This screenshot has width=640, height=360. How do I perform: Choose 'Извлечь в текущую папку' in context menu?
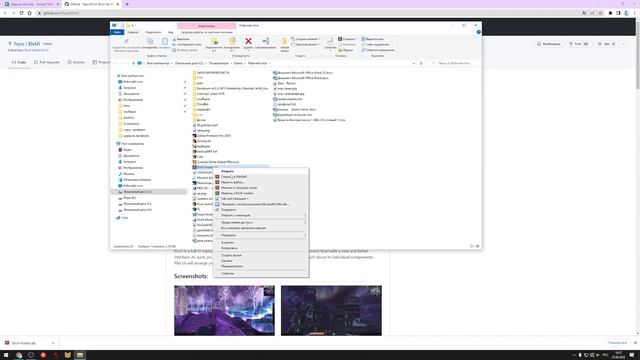(261, 188)
